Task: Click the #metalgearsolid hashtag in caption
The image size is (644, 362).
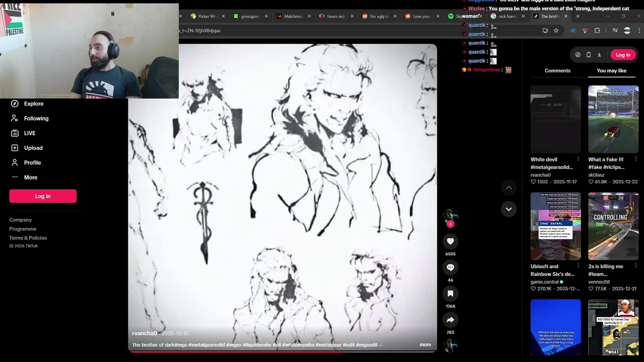Action: [x=206, y=345]
